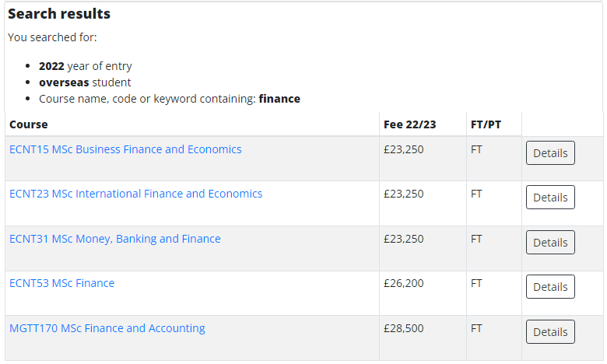Viewport: 607px width, 364px height.
Task: Click the FT/PT column header
Action: pyautogui.click(x=486, y=124)
